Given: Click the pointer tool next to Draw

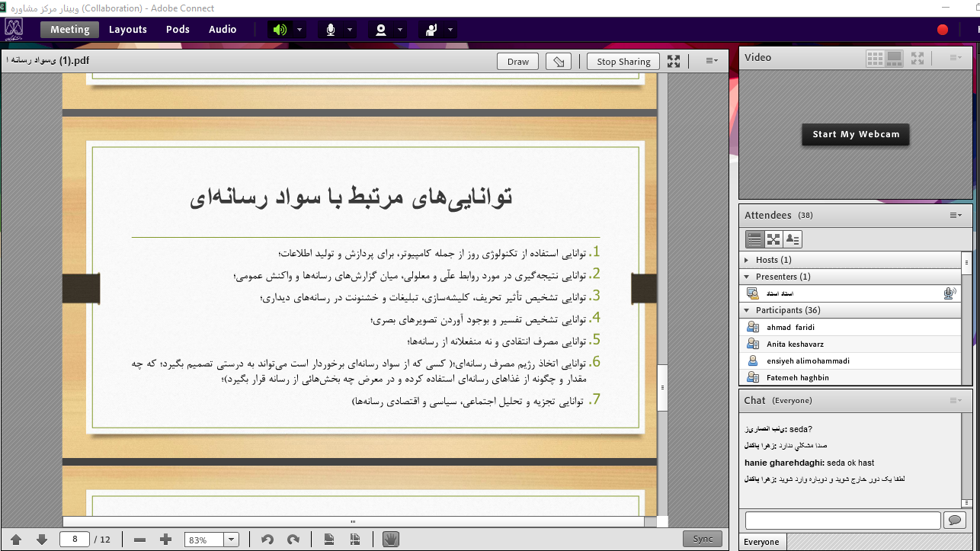Looking at the screenshot, I should pos(559,62).
